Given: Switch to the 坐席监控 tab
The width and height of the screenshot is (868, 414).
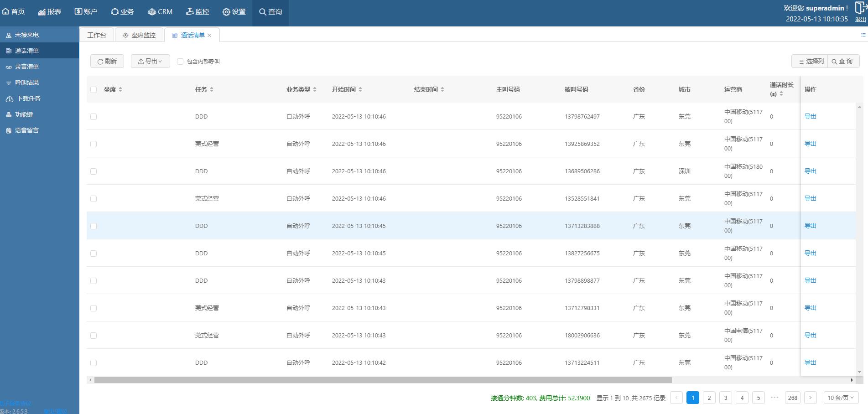Looking at the screenshot, I should coord(139,35).
